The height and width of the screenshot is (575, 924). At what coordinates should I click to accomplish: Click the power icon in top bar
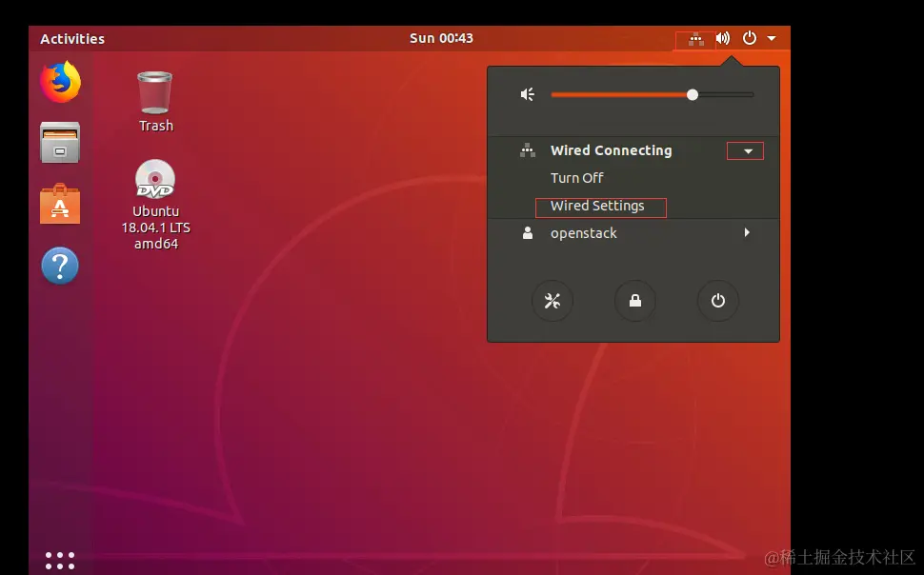tap(749, 38)
